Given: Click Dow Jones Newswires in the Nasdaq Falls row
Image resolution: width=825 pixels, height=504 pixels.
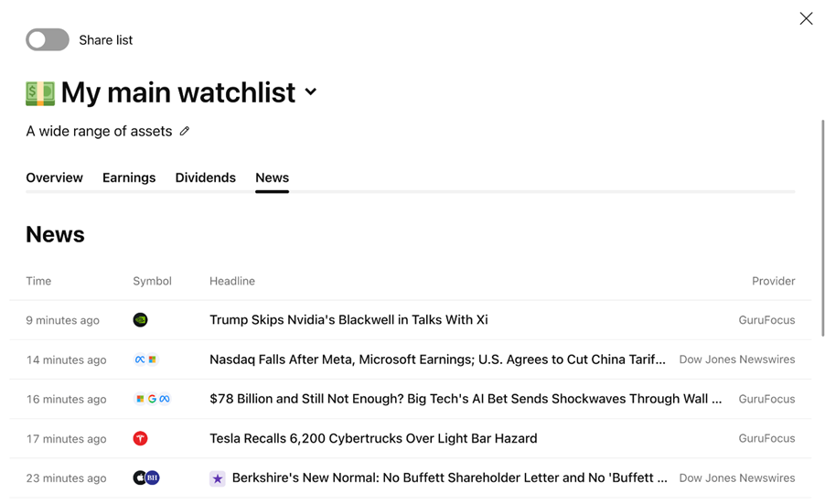Looking at the screenshot, I should point(737,359).
